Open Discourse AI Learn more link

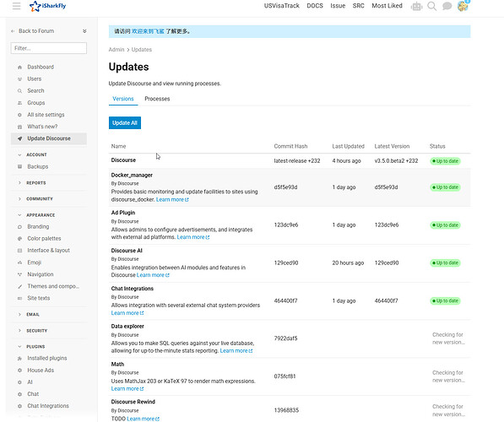click(x=153, y=275)
